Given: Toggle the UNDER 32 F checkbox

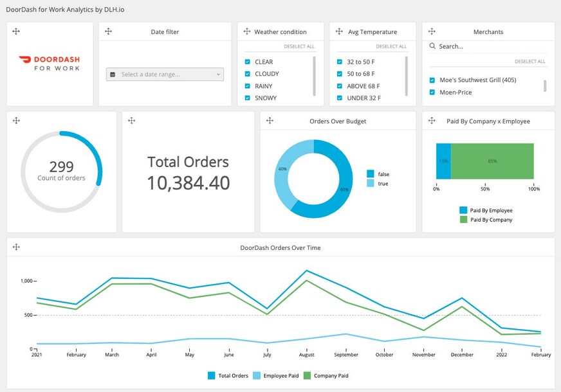Looking at the screenshot, I should pos(340,98).
